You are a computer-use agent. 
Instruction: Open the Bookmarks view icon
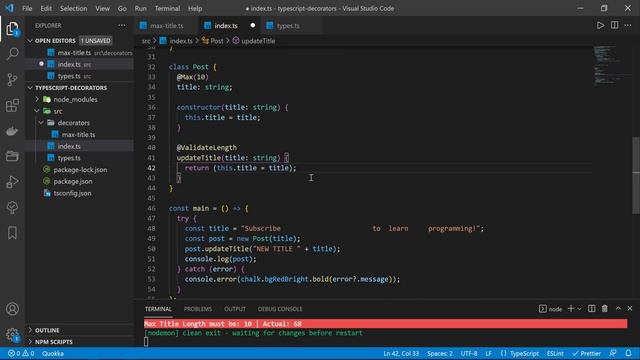point(12,233)
